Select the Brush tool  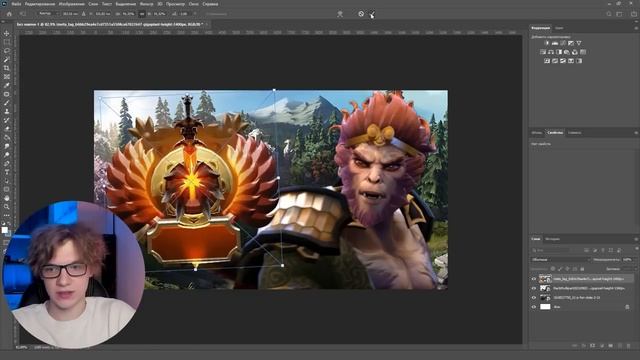[7, 103]
